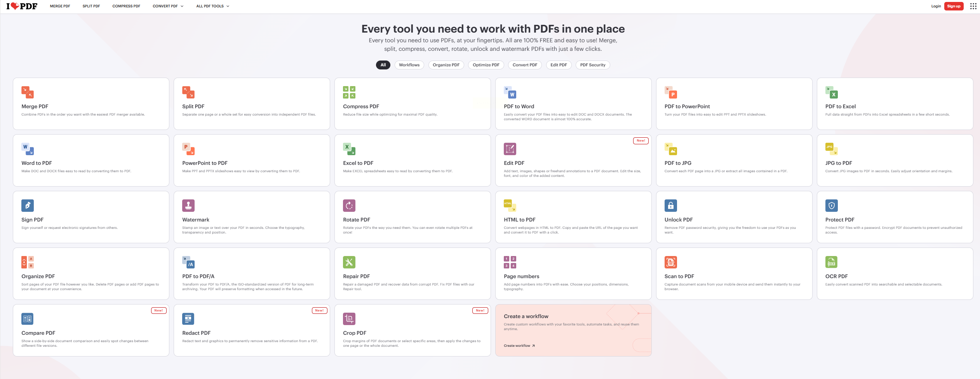Click the Compress PDF green arrows icon
Image resolution: width=980 pixels, height=379 pixels.
(349, 92)
